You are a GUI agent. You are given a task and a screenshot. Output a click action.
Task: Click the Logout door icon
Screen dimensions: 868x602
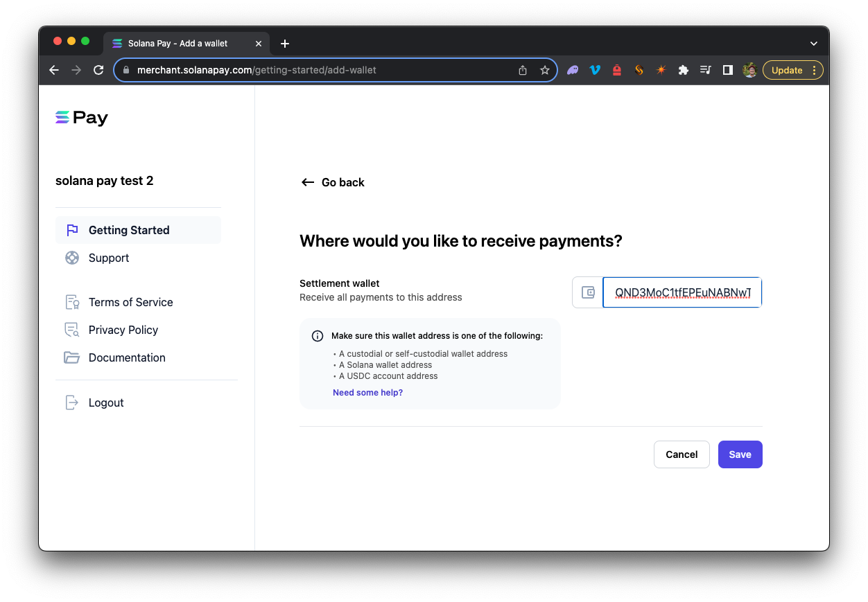pyautogui.click(x=72, y=402)
